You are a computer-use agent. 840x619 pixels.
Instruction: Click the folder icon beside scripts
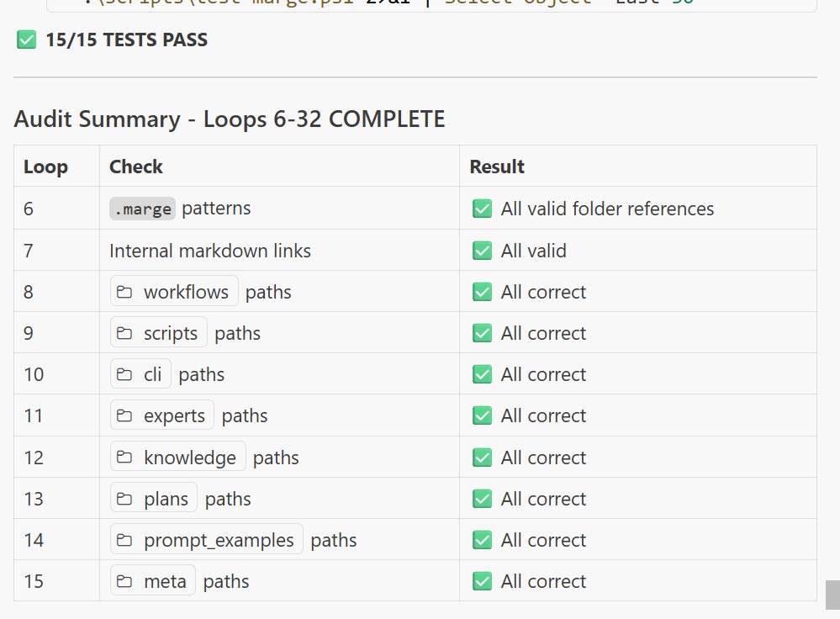click(124, 333)
